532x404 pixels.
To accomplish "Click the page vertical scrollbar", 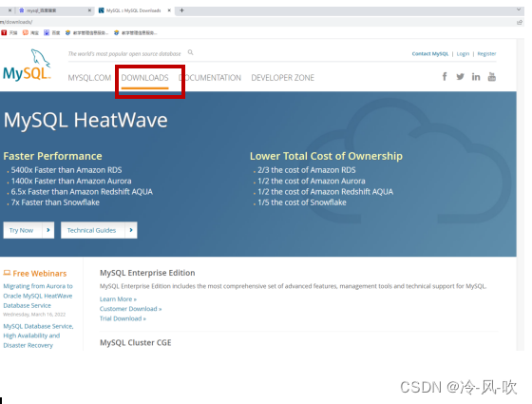I will (521, 194).
